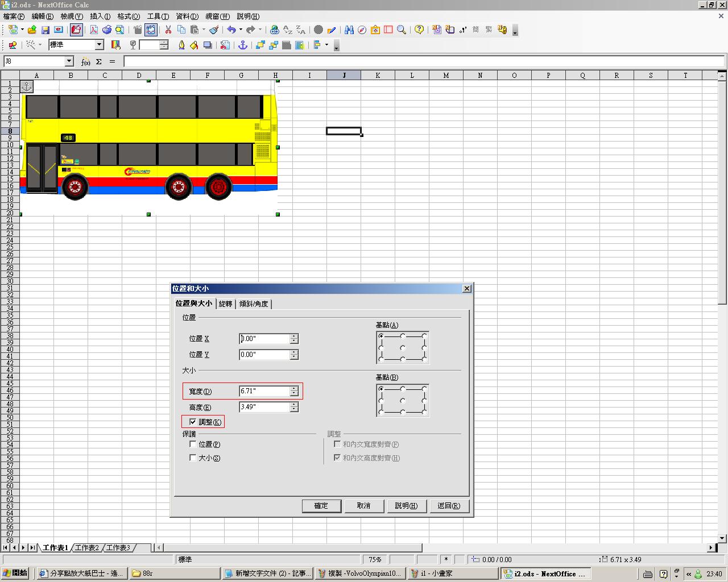Switch to sheet tab 工作表2
Viewport: 728px width, 582px height.
(87, 548)
